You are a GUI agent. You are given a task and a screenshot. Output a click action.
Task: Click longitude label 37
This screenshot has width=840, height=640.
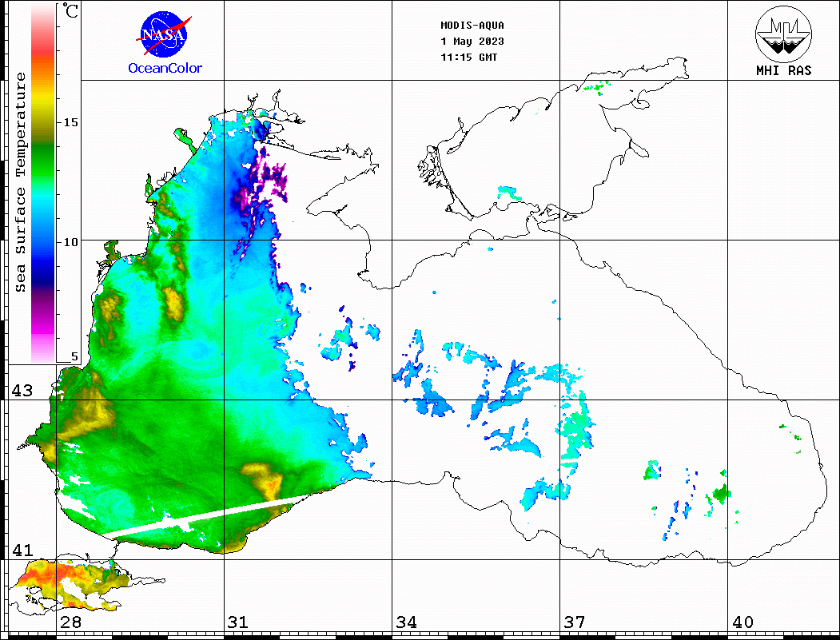575,622
